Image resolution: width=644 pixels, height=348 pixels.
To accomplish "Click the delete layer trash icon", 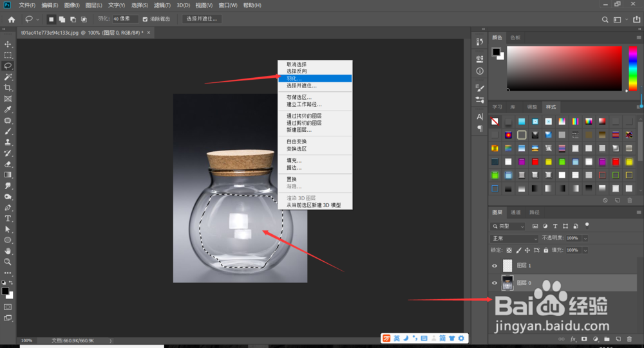I will point(629,339).
